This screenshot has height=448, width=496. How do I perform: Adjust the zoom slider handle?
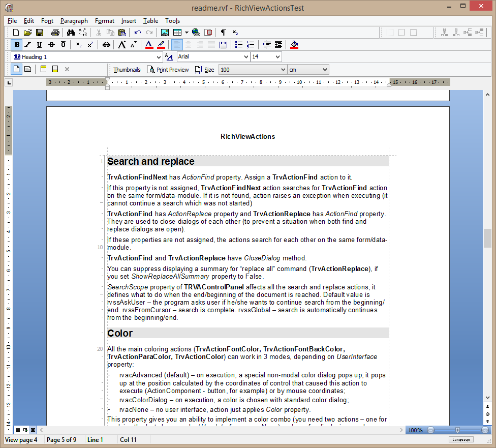457,430
